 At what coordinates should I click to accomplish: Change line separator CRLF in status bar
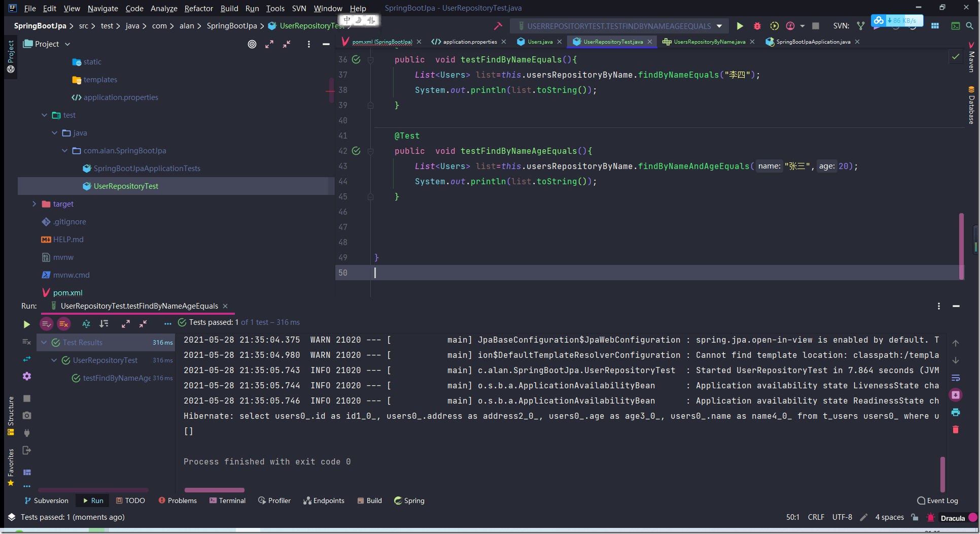click(816, 517)
